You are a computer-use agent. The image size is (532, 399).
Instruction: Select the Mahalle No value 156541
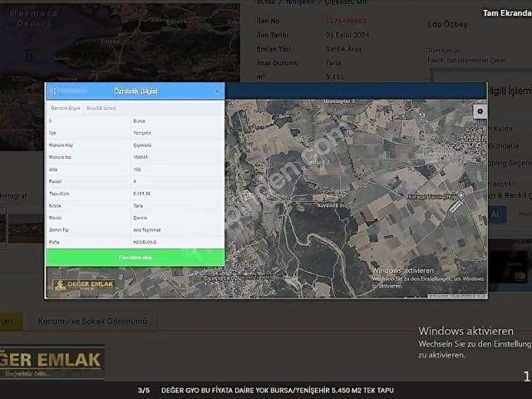(x=140, y=157)
